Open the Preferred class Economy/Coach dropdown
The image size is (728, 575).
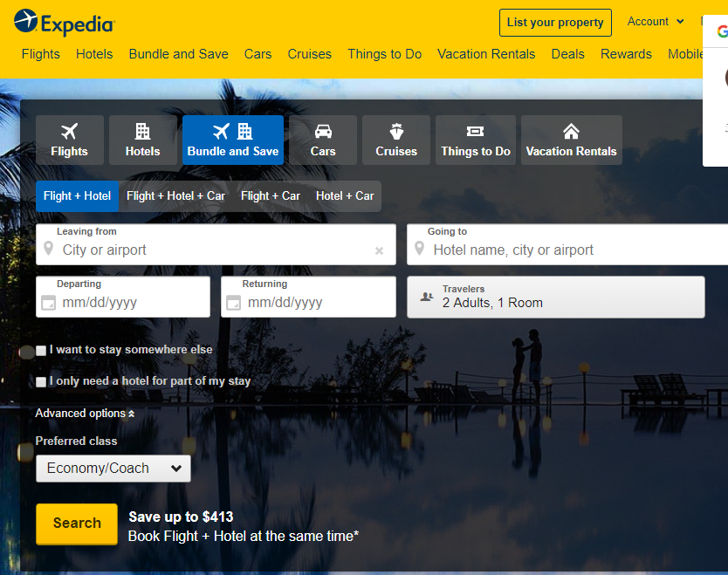[x=113, y=469]
